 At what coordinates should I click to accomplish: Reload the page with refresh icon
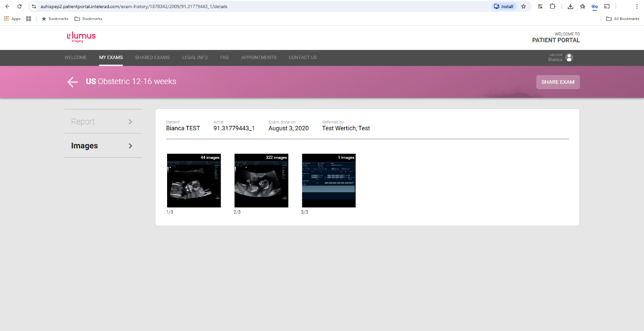[x=19, y=6]
